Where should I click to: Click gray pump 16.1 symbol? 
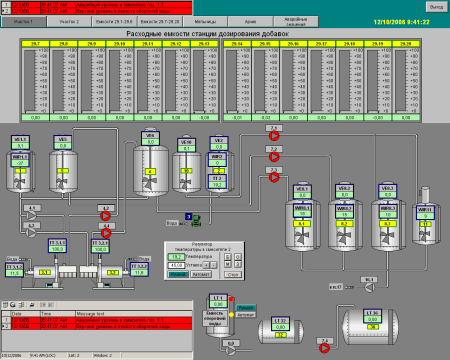[369, 287]
